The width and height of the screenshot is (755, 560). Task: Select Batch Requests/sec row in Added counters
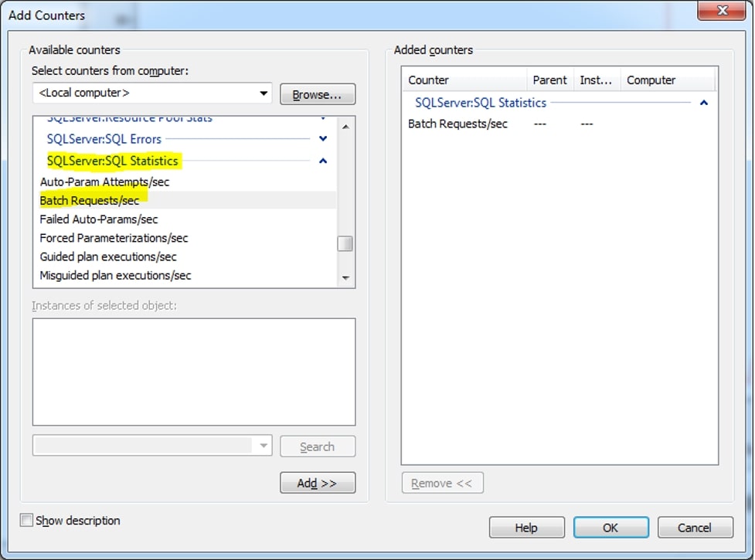(x=457, y=124)
